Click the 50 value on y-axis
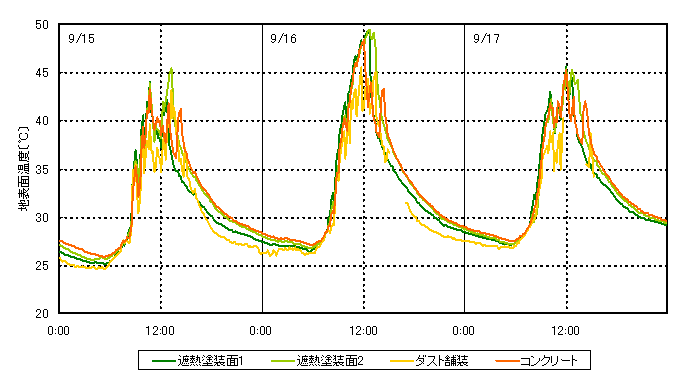The height and width of the screenshot is (377, 681). click(x=42, y=25)
